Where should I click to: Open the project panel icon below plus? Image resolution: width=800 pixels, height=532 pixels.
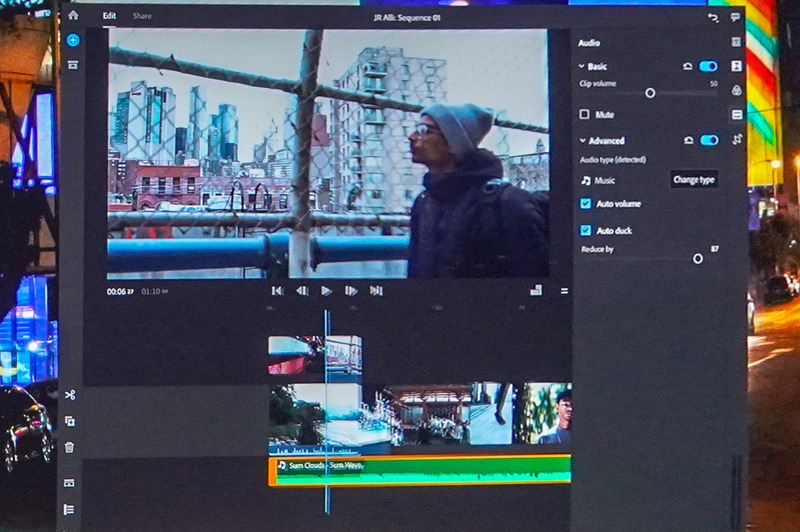[73, 65]
